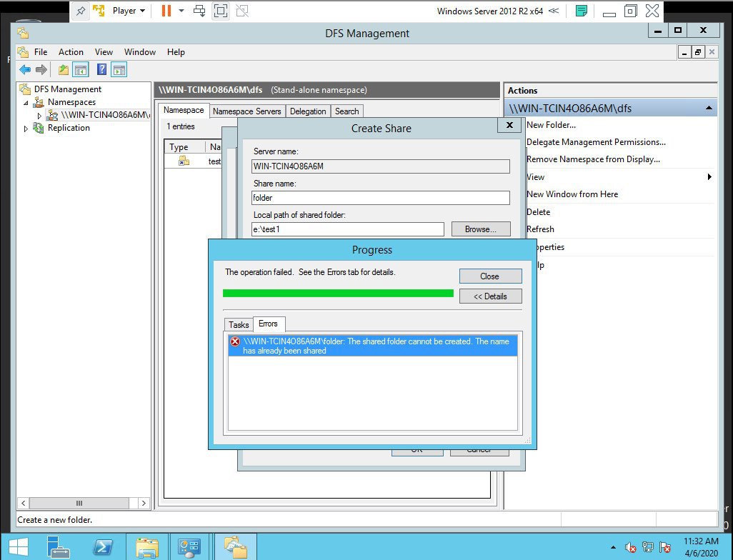This screenshot has width=733, height=560.
Task: Open the File menu
Action: pos(41,52)
